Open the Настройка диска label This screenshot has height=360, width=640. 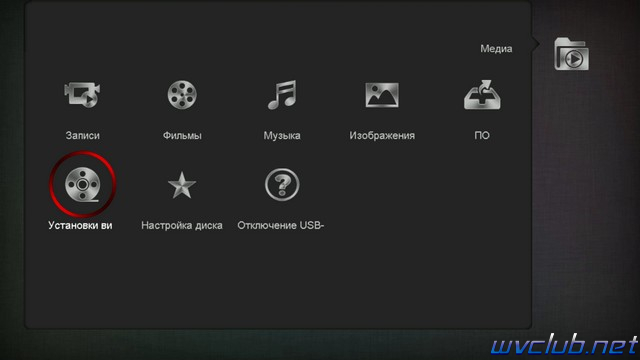click(x=182, y=226)
